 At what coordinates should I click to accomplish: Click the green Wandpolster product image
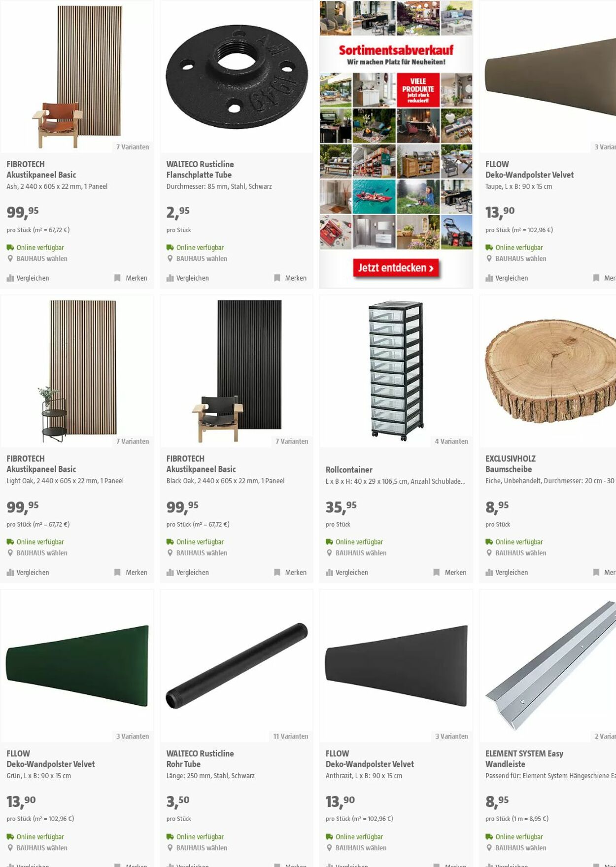pyautogui.click(x=77, y=666)
